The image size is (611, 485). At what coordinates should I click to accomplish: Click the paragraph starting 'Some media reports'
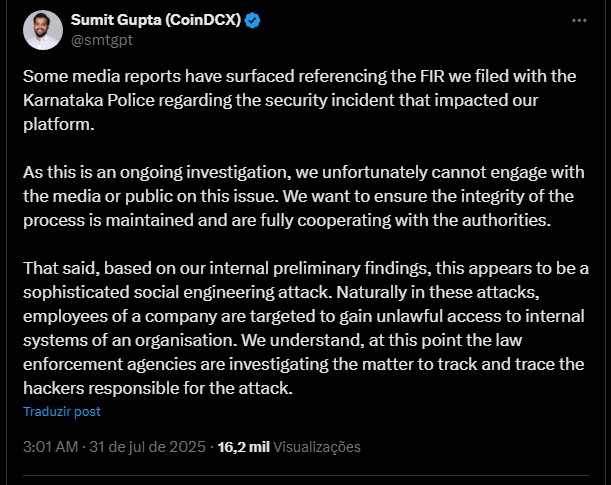point(300,100)
